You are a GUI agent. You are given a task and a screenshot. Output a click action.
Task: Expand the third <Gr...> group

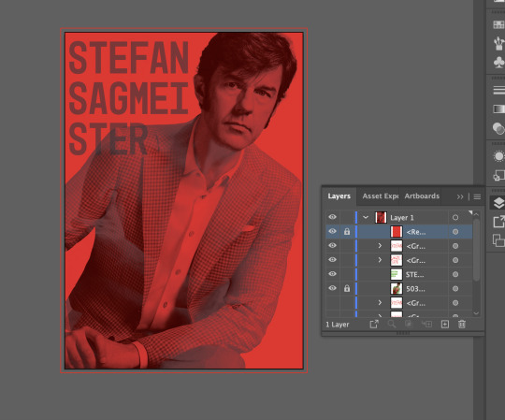(380, 303)
